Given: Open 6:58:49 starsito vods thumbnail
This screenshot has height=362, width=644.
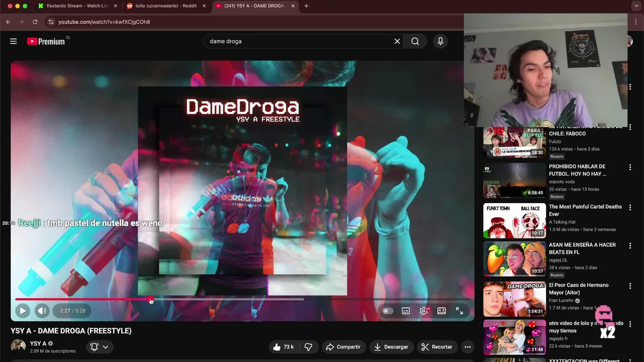Looking at the screenshot, I should click(514, 180).
